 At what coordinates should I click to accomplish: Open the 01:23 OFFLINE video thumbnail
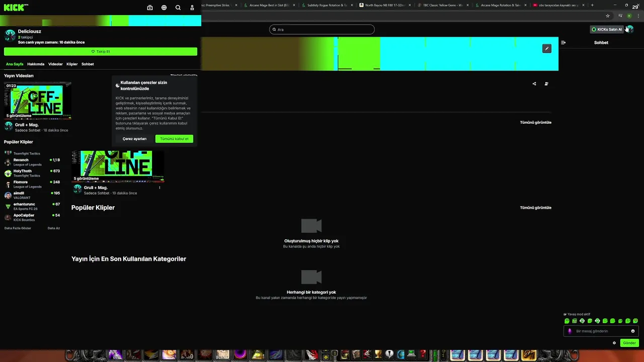38,101
